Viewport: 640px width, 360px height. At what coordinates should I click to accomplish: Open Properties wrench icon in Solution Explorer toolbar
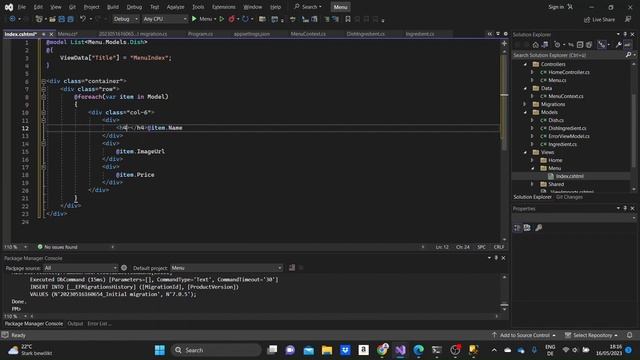(x=618, y=45)
